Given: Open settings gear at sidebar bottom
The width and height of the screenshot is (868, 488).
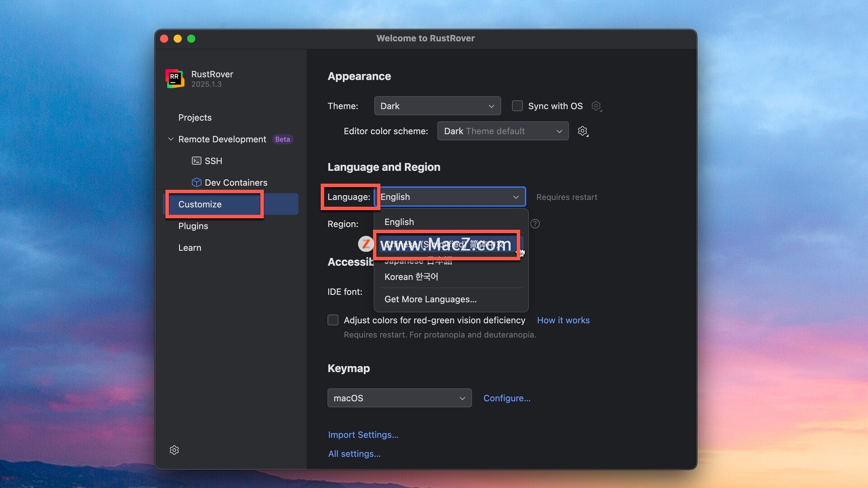Looking at the screenshot, I should (x=174, y=450).
